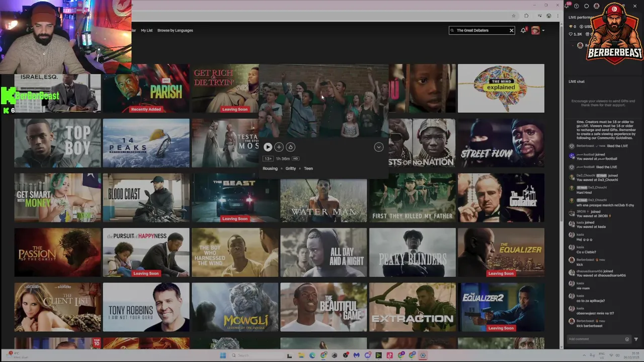
Task: Open Browse by Languages
Action: point(175,30)
